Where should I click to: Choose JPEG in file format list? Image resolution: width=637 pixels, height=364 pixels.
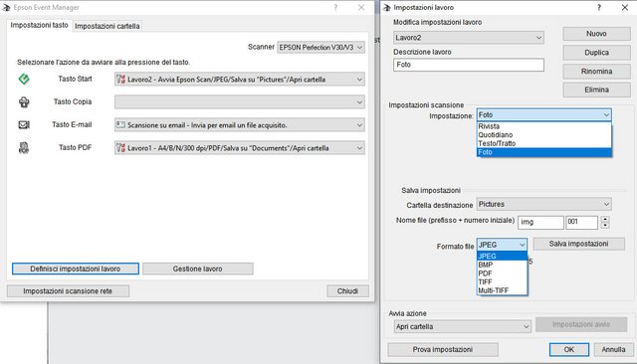click(x=502, y=256)
